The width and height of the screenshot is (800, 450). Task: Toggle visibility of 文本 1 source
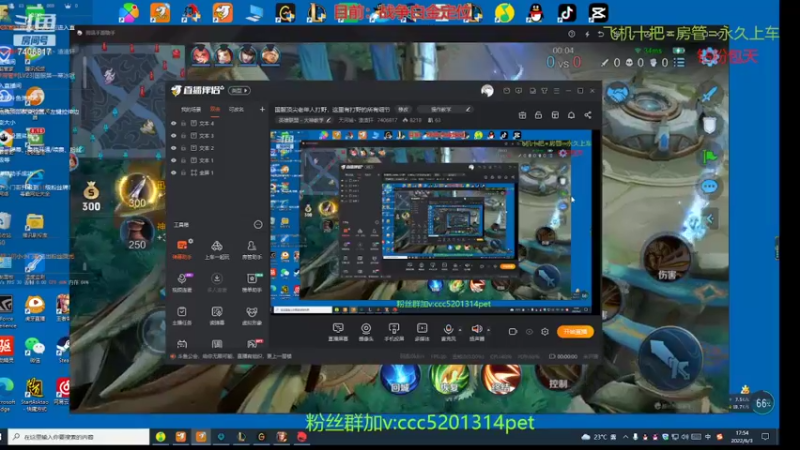pyautogui.click(x=173, y=160)
